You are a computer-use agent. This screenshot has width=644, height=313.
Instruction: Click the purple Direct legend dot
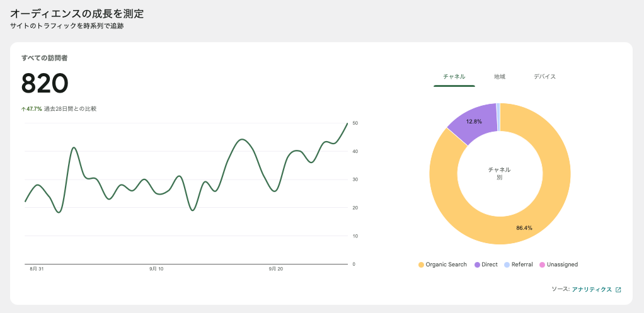tap(477, 265)
